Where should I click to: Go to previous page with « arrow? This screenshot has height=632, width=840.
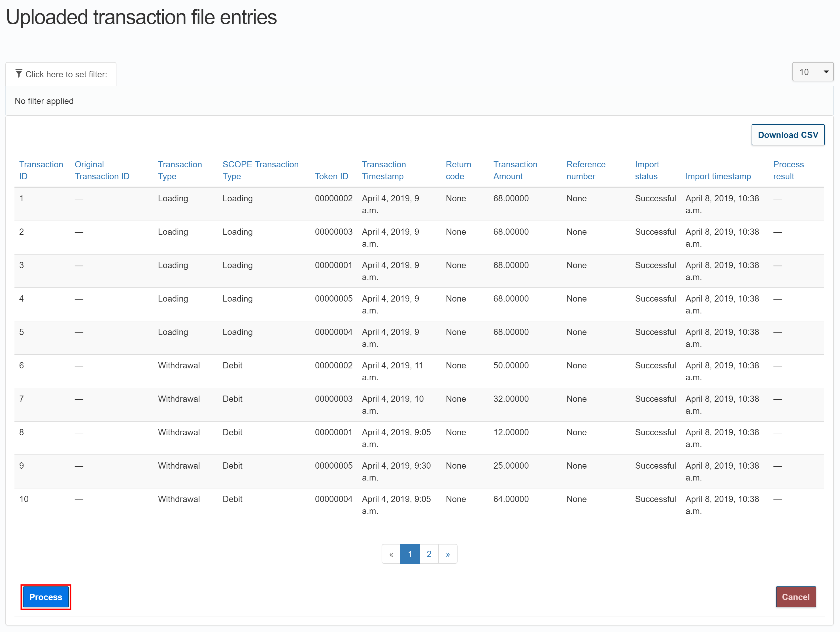pos(391,554)
